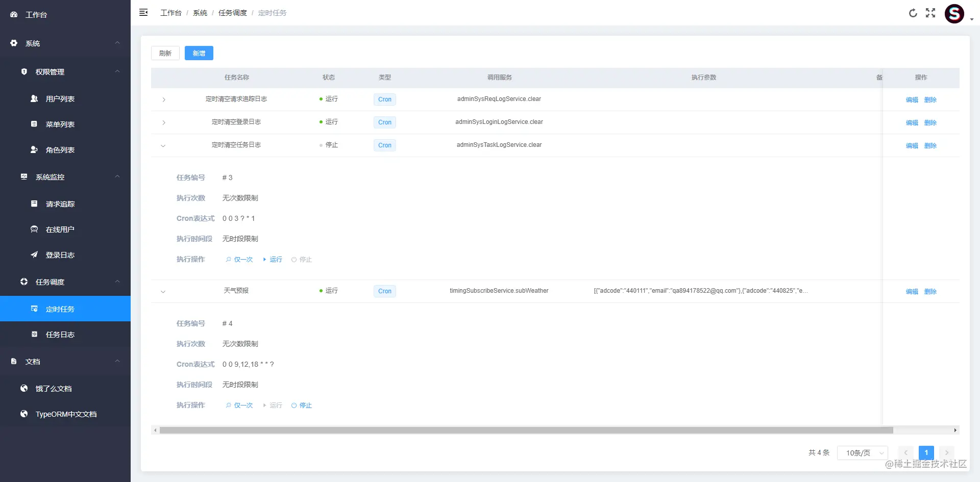
Task: Click the 文档 document icon in sidebar
Action: pyautogui.click(x=14, y=361)
